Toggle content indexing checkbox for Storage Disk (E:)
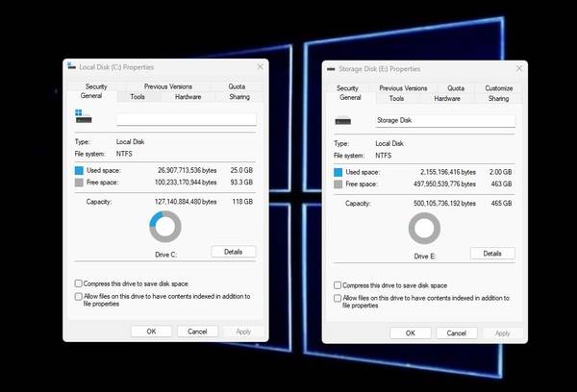Screen dimensions: 577x392 pyautogui.click(x=338, y=299)
